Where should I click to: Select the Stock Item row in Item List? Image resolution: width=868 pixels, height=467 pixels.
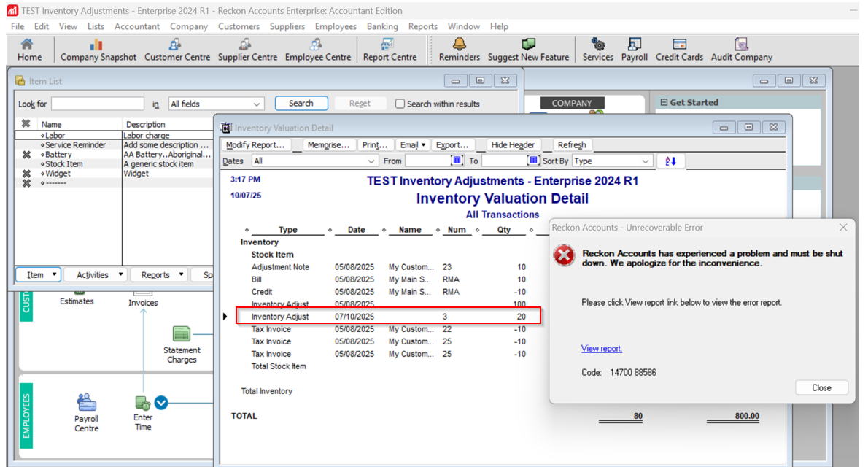pos(114,164)
